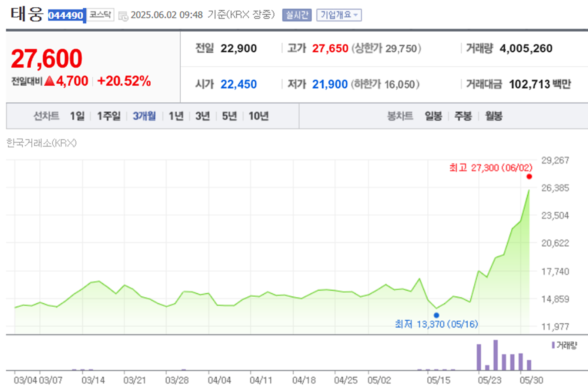588x391 pixels.
Task: Click the high price 27,650
Action: point(330,48)
